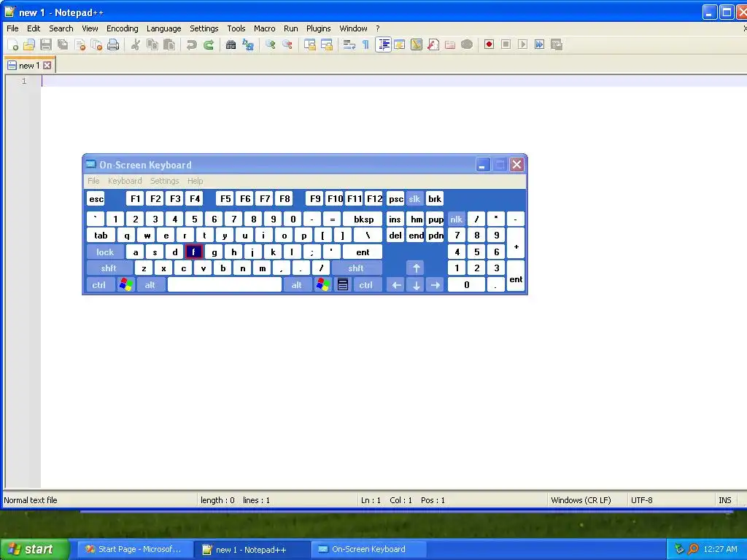
Task: Click the tab key on On-Screen Keyboard
Action: point(101,236)
